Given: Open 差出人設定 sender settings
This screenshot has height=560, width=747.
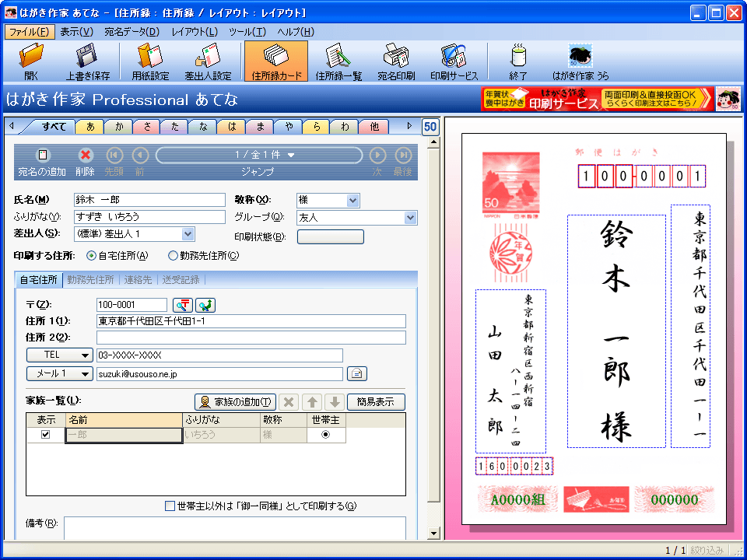Looking at the screenshot, I should pyautogui.click(x=208, y=61).
